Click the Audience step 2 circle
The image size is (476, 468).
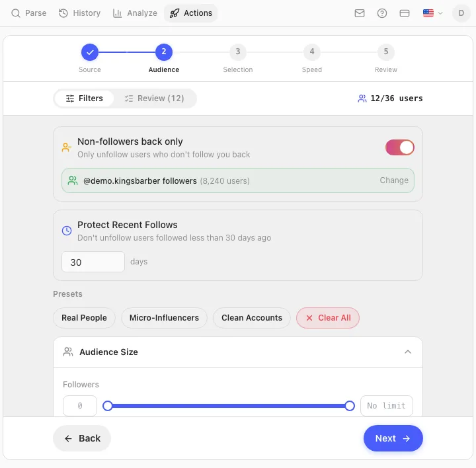click(x=164, y=52)
